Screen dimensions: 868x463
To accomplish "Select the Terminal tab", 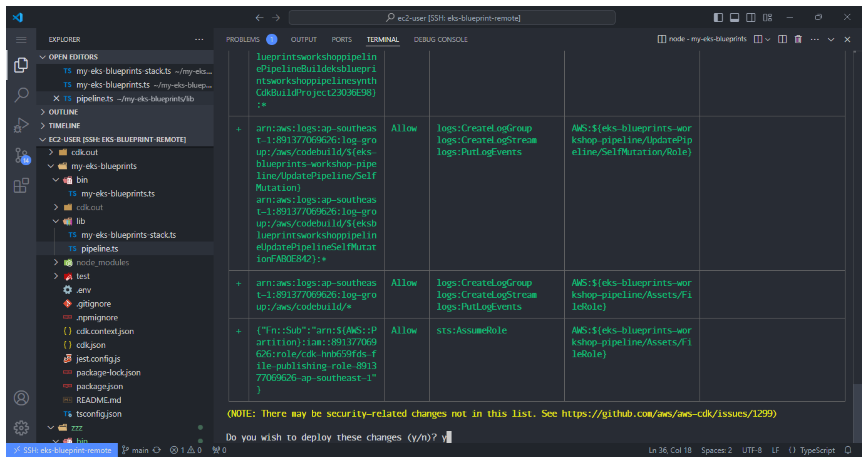I will (x=382, y=39).
